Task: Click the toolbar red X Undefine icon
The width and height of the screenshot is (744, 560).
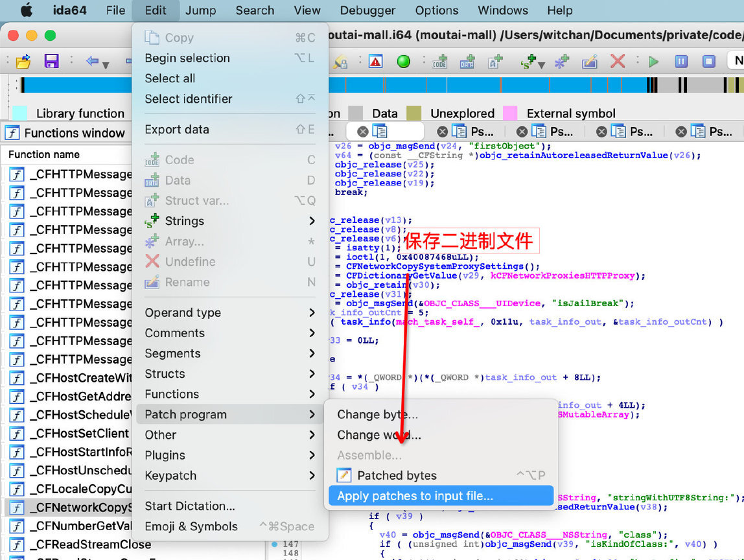Action: coord(618,61)
